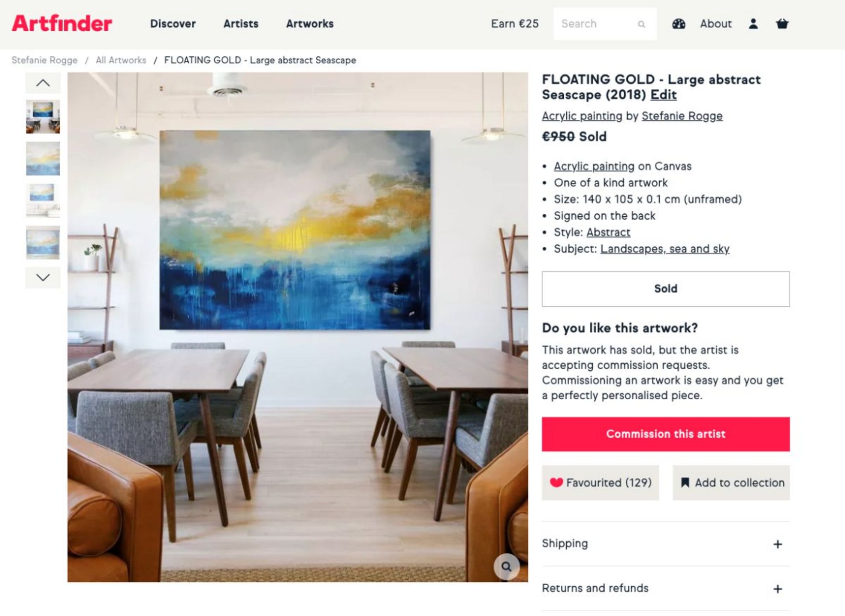
Task: Add artwork to collection via bookmark
Action: pos(731,482)
